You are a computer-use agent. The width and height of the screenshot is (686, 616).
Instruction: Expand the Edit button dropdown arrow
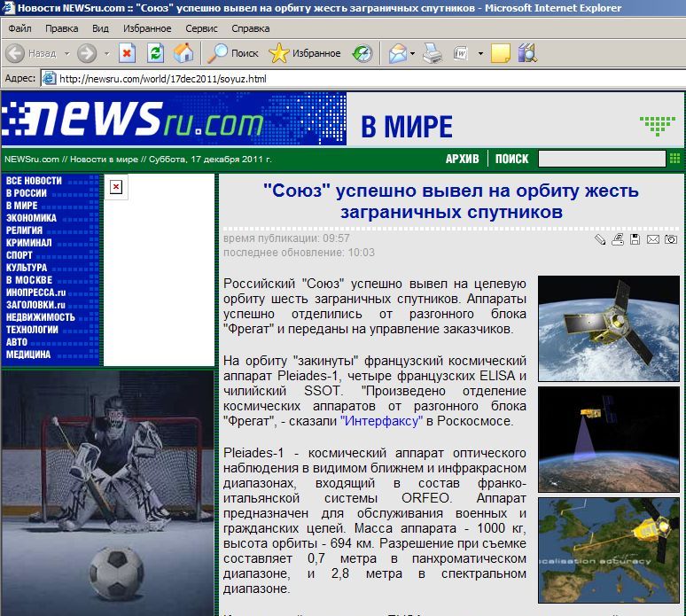pos(480,53)
